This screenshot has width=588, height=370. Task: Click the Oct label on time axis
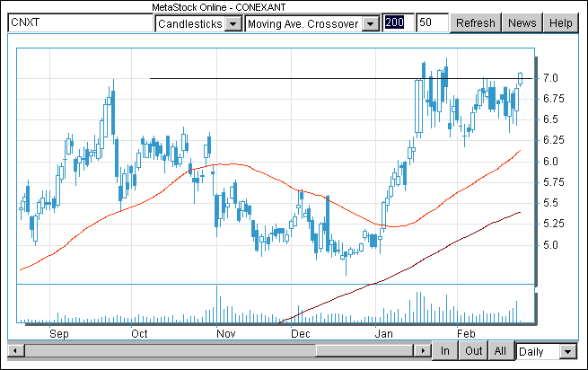click(x=139, y=333)
